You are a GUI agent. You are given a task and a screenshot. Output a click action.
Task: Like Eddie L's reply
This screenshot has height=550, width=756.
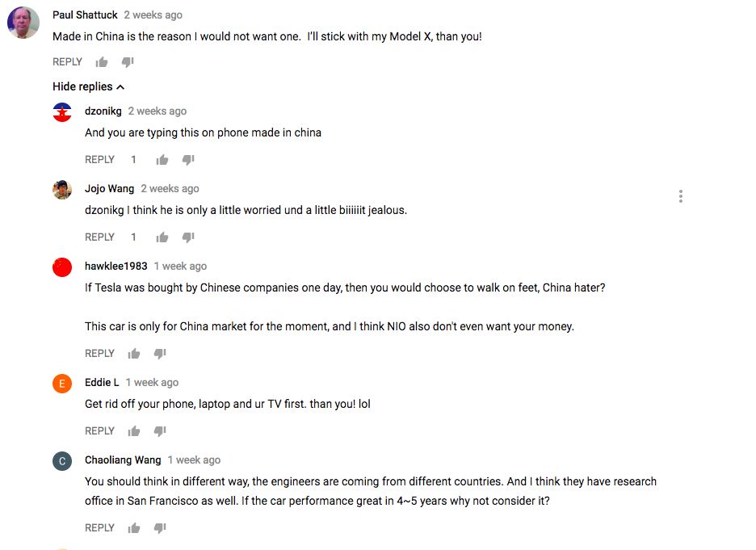click(x=134, y=431)
